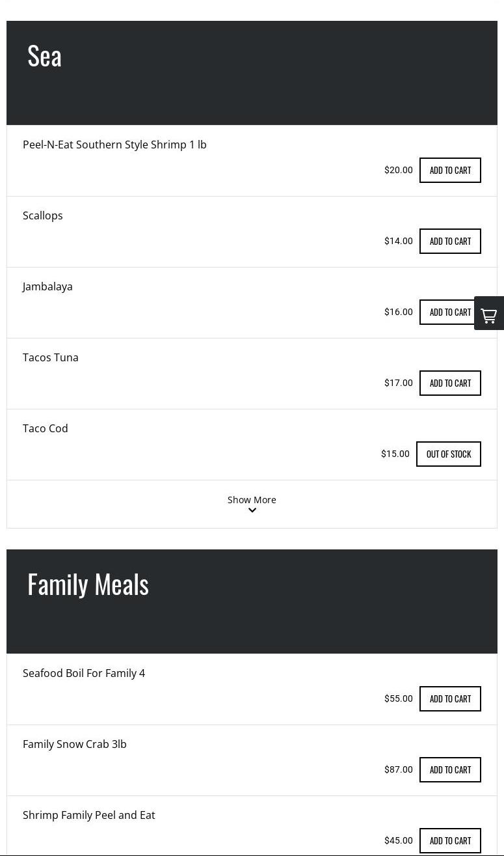Open Peel-N-Eat Southern Style Shrimp 1 lb title
This screenshot has width=504, height=856.
point(114,145)
